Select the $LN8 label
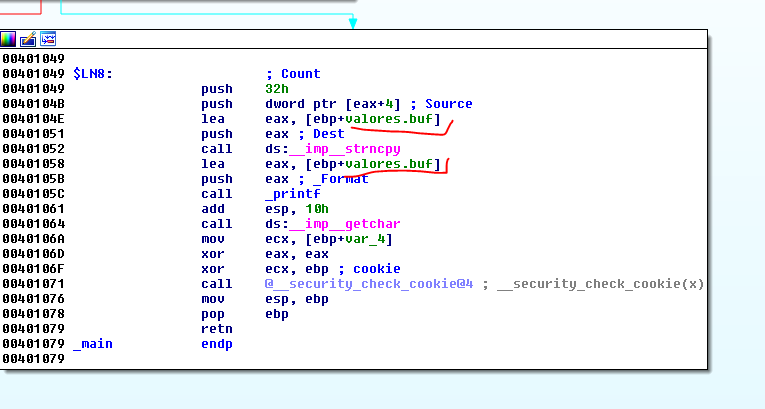The width and height of the screenshot is (765, 409). (93, 74)
